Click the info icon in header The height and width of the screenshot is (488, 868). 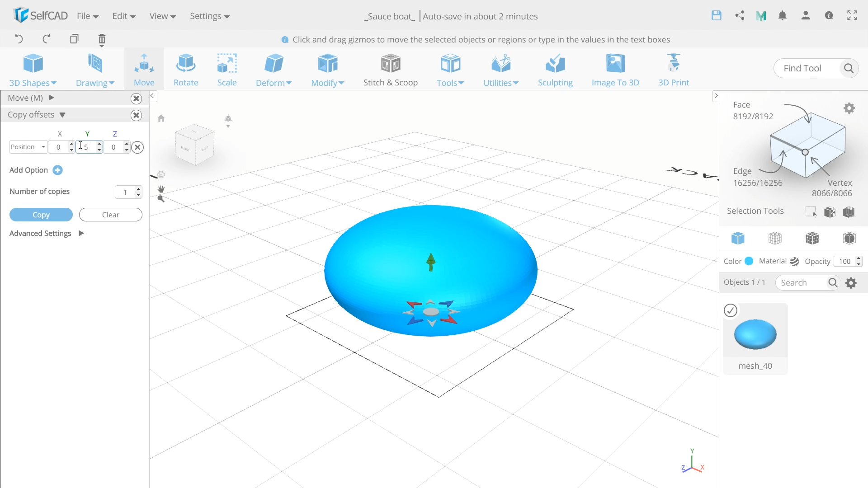[829, 15]
